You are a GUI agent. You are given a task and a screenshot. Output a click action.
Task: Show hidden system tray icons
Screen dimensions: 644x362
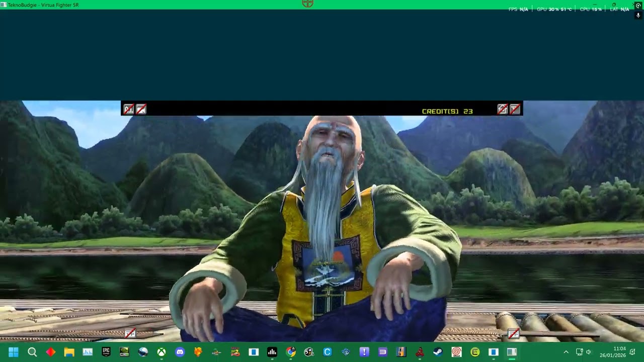(x=566, y=352)
